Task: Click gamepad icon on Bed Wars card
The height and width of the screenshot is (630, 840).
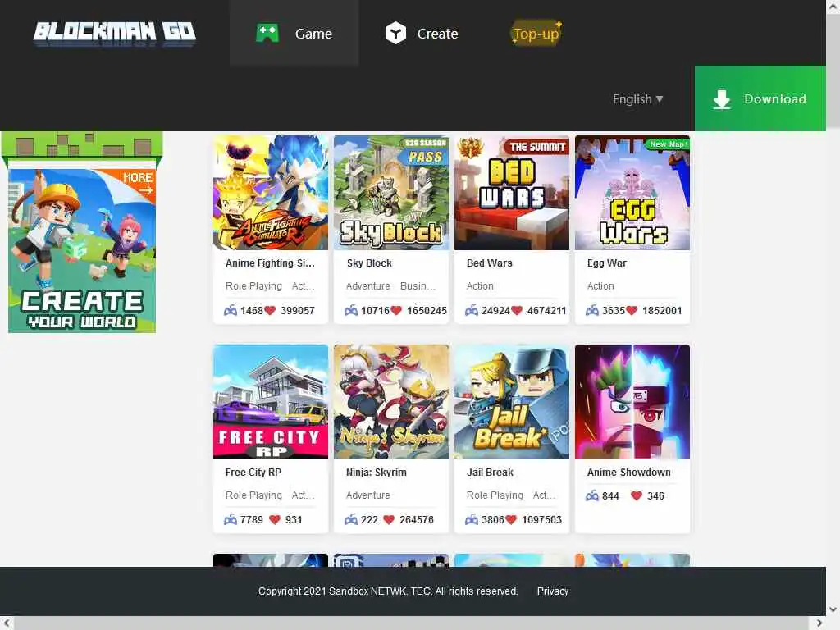Action: (472, 310)
